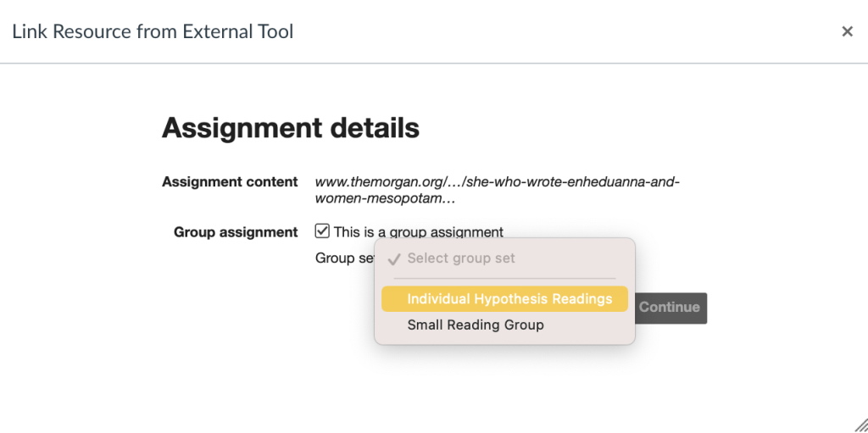Image resolution: width=868 pixels, height=433 pixels.
Task: Click the 'Link Resource from External Tool' title
Action: pos(152,32)
